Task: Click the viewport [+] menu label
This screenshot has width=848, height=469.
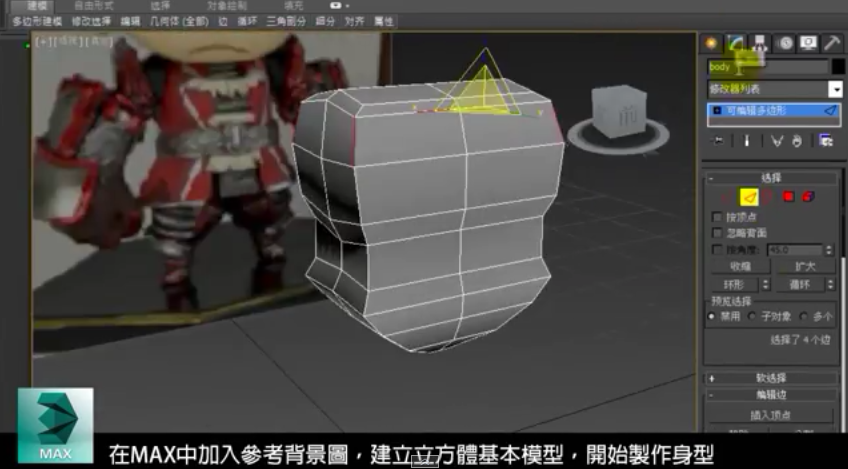Action: [43, 42]
